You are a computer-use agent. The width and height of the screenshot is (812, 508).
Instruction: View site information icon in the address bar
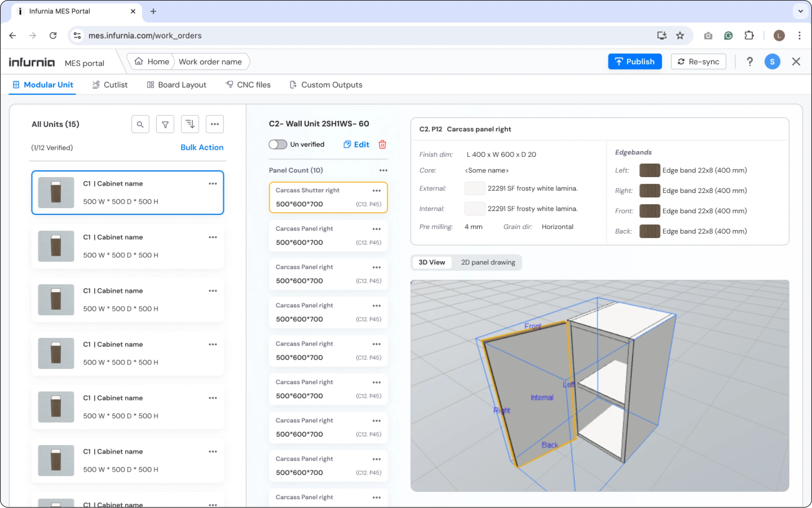[77, 35]
